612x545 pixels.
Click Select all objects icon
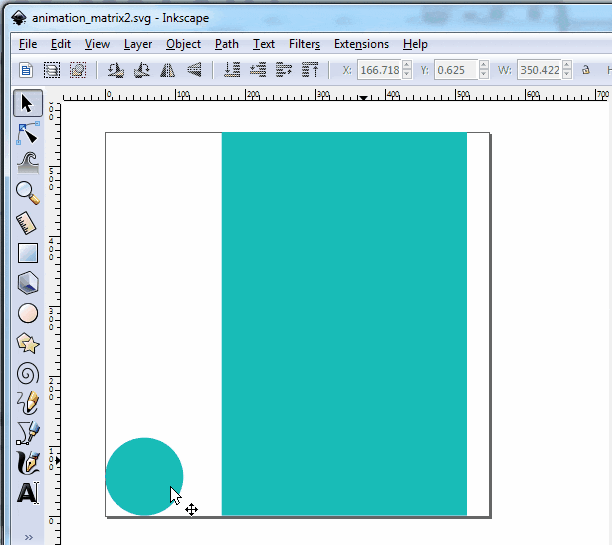tap(26, 70)
